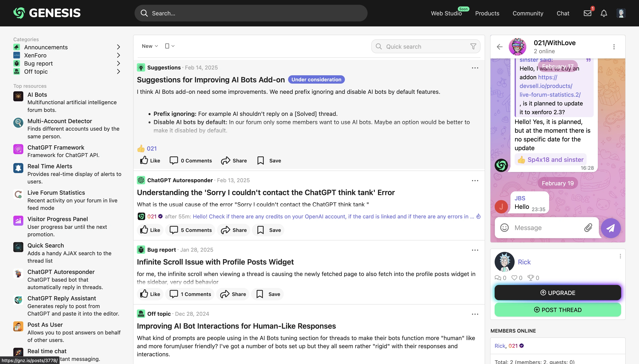Open 0 Comments on Suggestions post
The width and height of the screenshot is (639, 364).
(x=191, y=161)
